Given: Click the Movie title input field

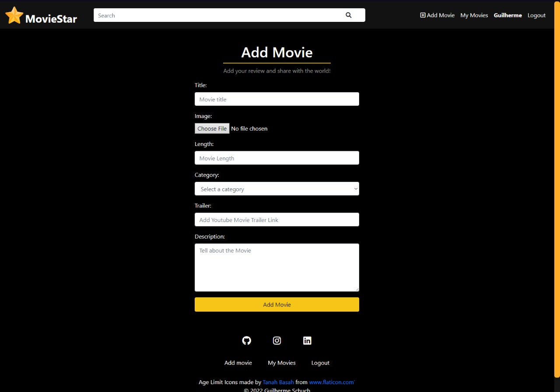Looking at the screenshot, I should 276,99.
